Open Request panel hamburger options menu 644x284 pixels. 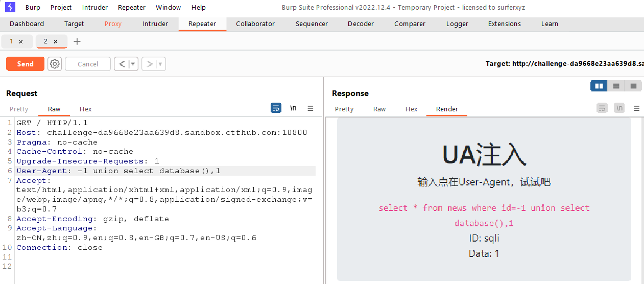coord(310,108)
